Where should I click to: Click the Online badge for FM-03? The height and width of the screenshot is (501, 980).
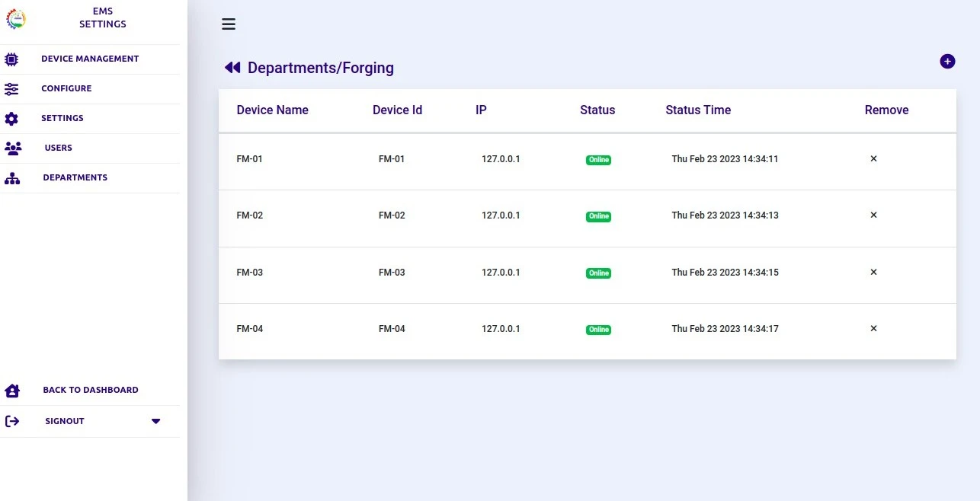pos(598,273)
